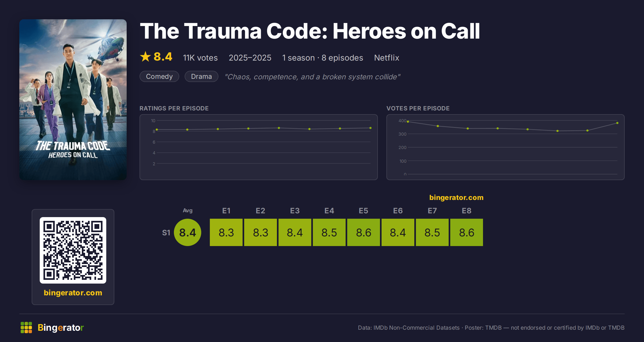This screenshot has height=342, width=644.
Task: Select the Drama genre tag
Action: (202, 76)
